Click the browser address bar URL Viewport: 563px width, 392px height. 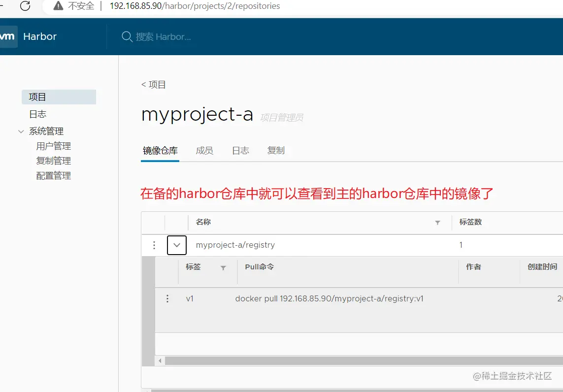coord(195,6)
